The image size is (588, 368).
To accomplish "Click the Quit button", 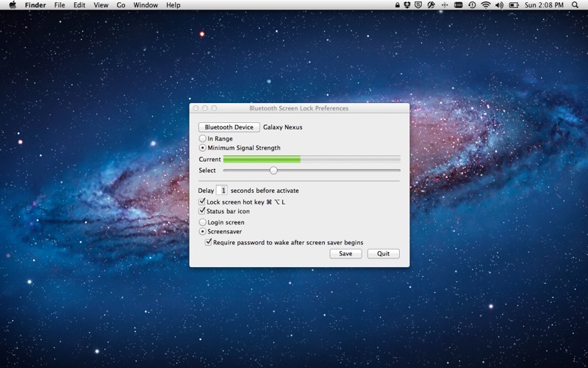I will coord(383,254).
